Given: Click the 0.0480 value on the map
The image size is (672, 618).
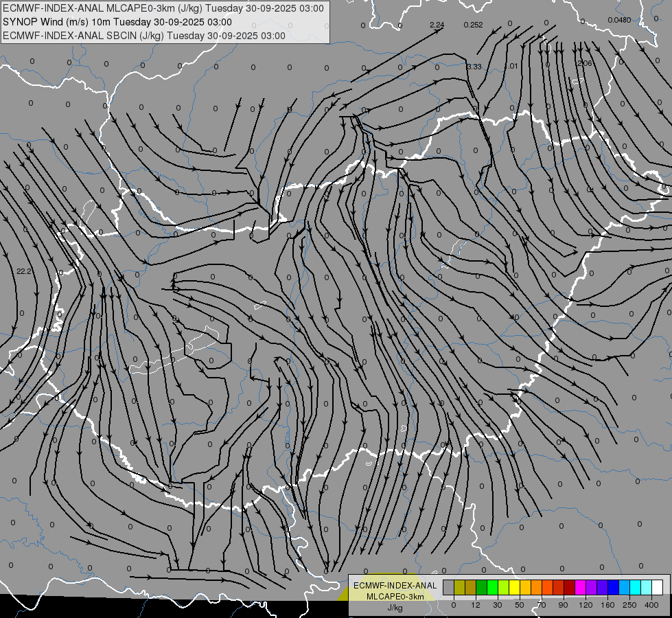Looking at the screenshot, I should 619,20.
